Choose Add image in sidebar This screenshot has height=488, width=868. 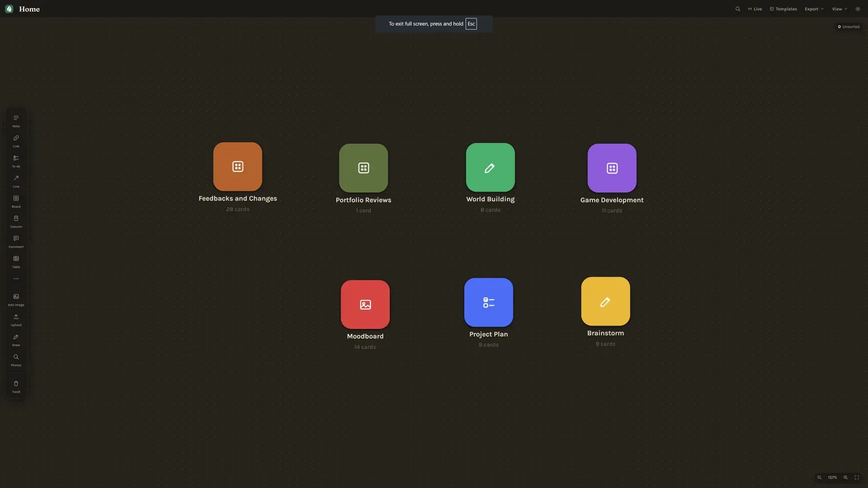(x=16, y=299)
